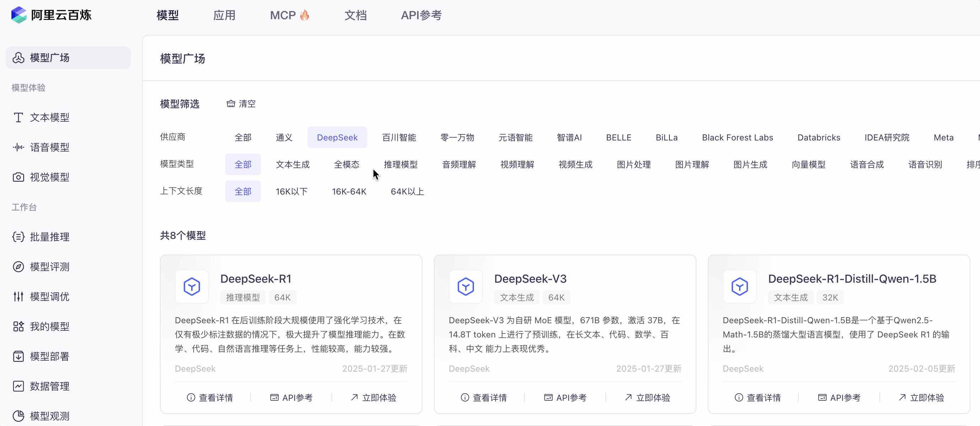The height and width of the screenshot is (426, 980).
Task: Click the DeepSeek-R1 model hexagon icon
Action: [192, 286]
